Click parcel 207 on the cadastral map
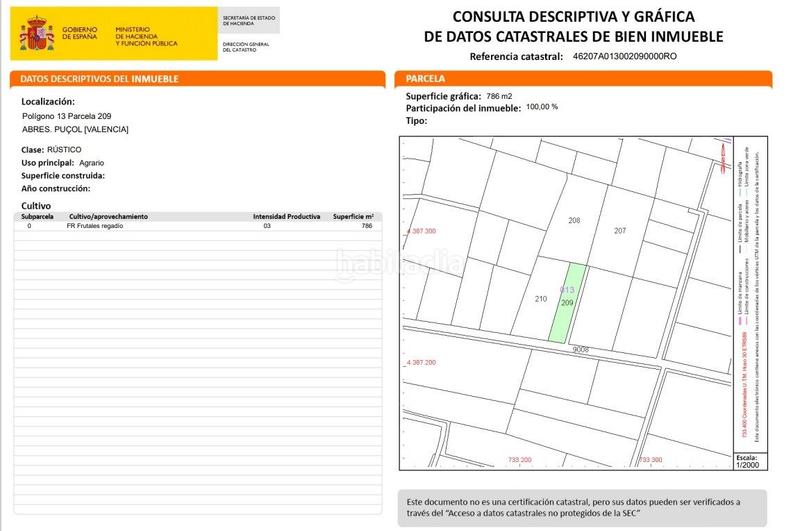 pos(620,231)
